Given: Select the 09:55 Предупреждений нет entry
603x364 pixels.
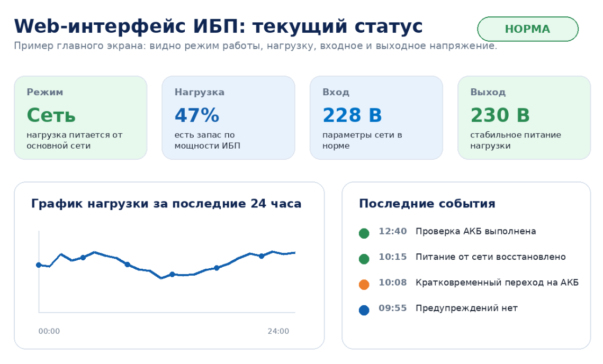Looking at the screenshot, I should pos(438,308).
